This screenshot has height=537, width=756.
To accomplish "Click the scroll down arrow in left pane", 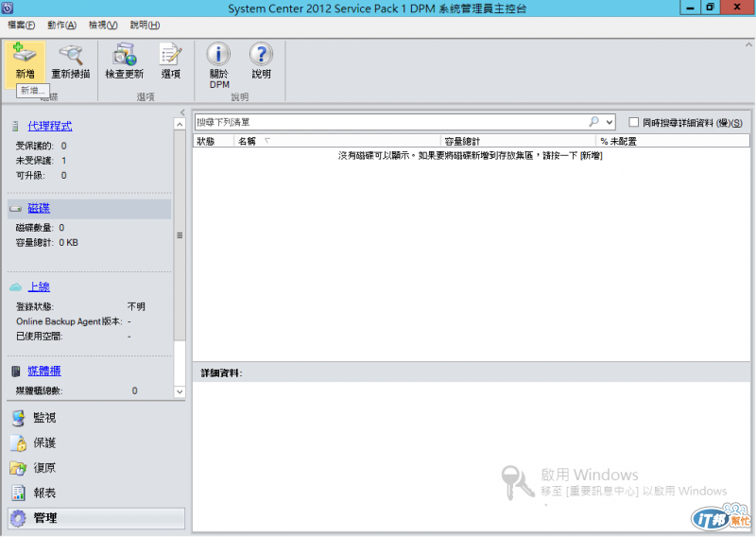I will tap(180, 391).
